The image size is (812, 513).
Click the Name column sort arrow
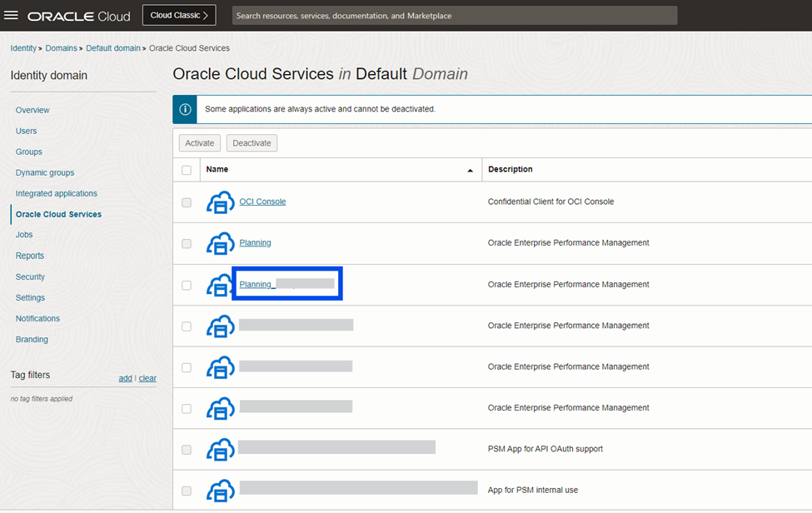click(x=470, y=170)
